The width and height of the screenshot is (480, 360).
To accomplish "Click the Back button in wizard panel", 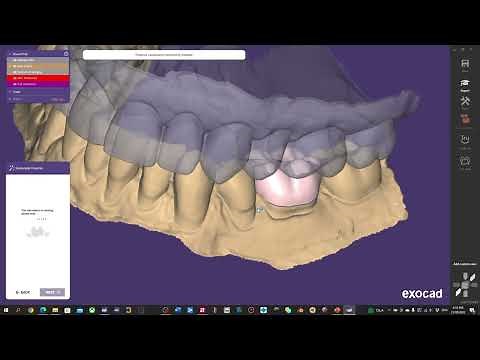I will point(23,292).
